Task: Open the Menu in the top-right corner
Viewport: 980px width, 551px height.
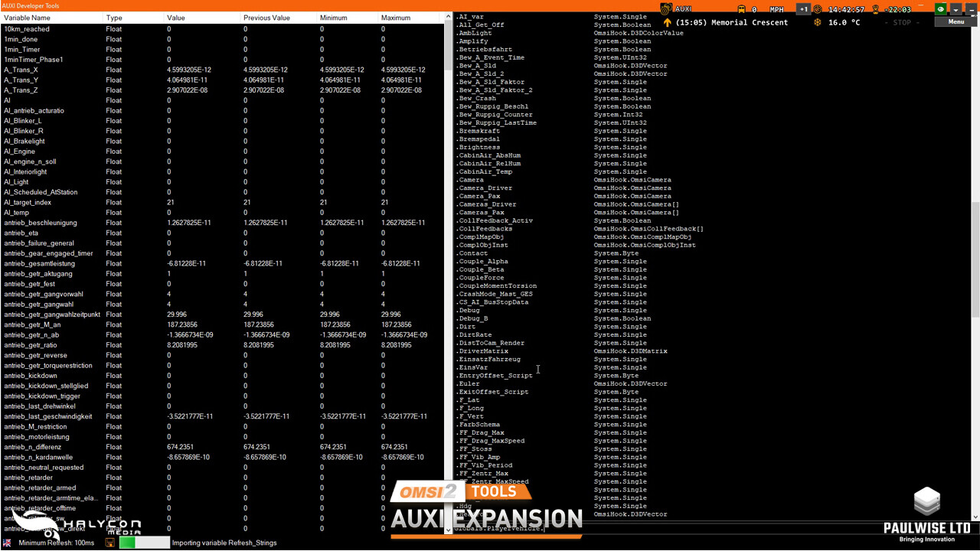Action: pyautogui.click(x=955, y=21)
